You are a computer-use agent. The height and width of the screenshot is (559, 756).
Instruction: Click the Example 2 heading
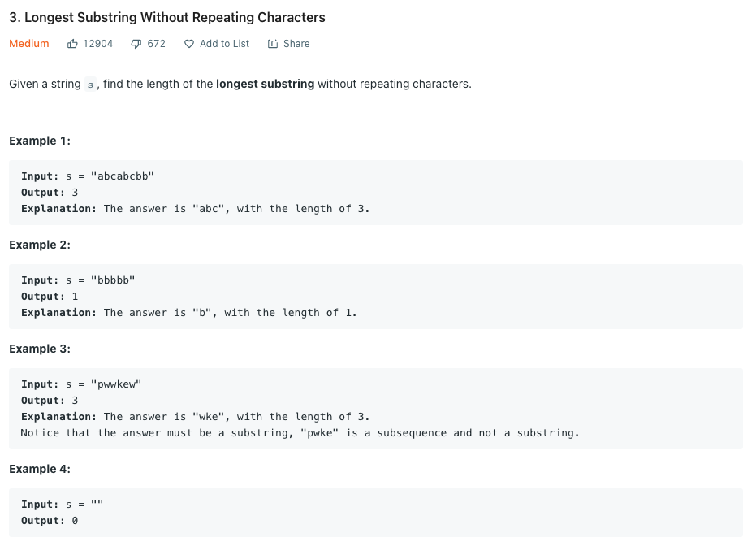pos(40,245)
